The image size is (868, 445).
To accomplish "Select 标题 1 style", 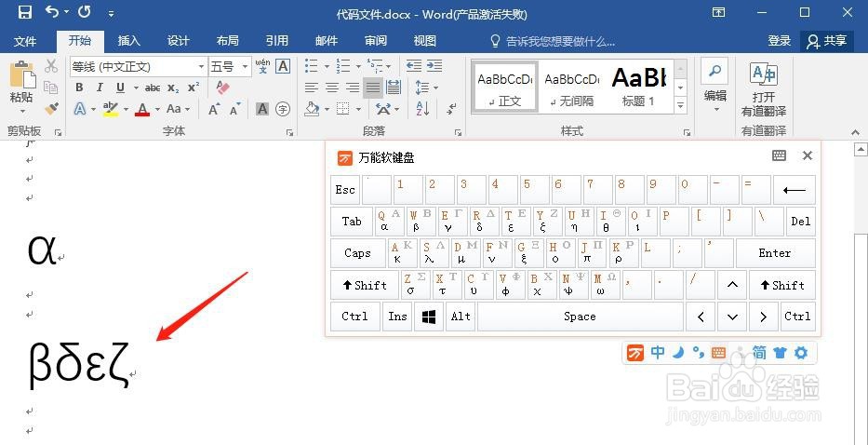I will tap(639, 88).
